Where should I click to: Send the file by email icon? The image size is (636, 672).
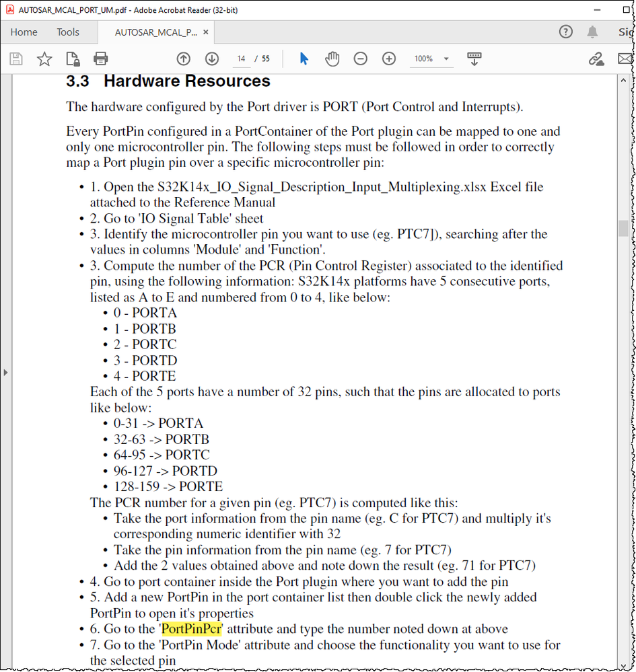click(x=625, y=59)
